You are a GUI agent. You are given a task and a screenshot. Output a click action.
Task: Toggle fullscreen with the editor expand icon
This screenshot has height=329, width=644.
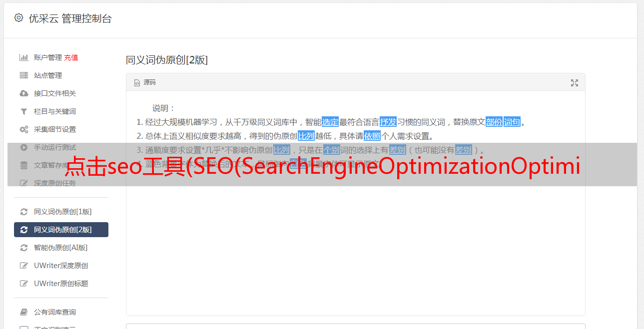tap(575, 83)
